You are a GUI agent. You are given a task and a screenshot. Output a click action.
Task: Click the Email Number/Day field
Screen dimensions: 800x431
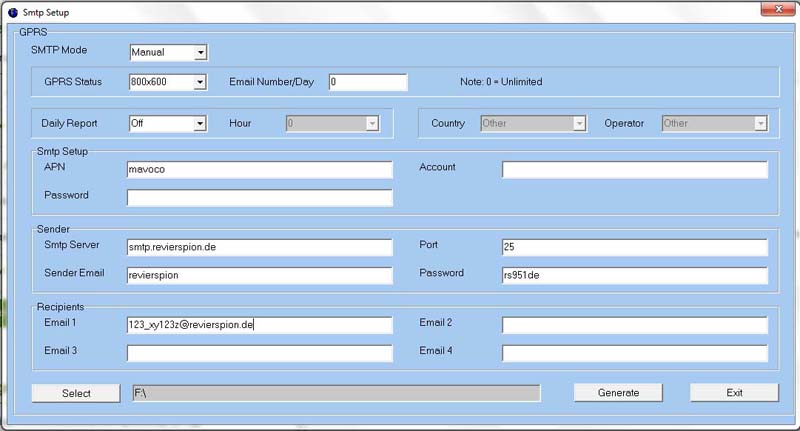(367, 82)
